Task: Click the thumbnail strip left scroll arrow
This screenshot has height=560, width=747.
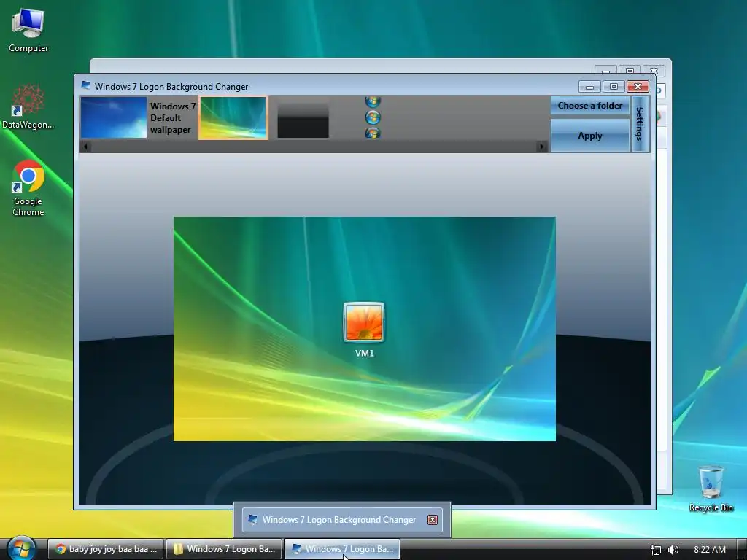Action: coord(85,147)
